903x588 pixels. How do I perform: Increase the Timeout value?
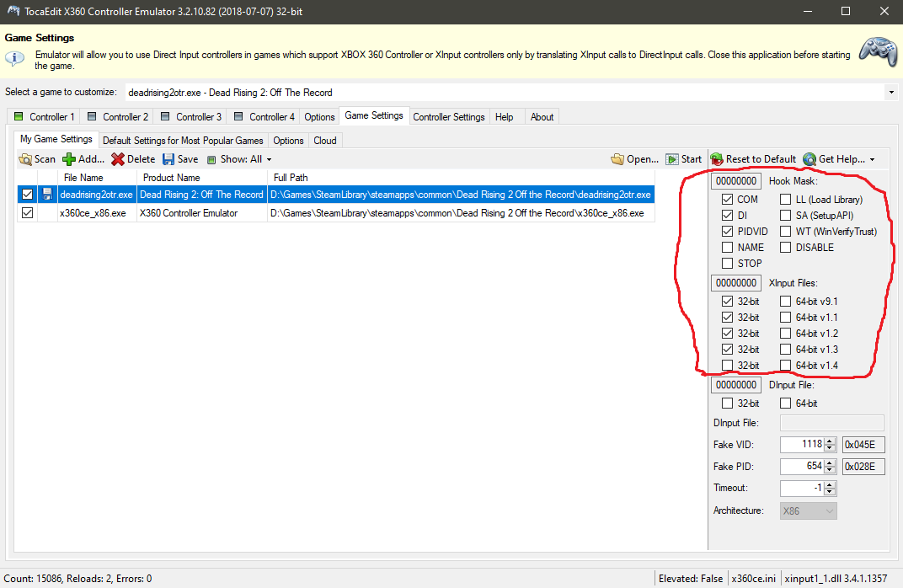click(830, 485)
